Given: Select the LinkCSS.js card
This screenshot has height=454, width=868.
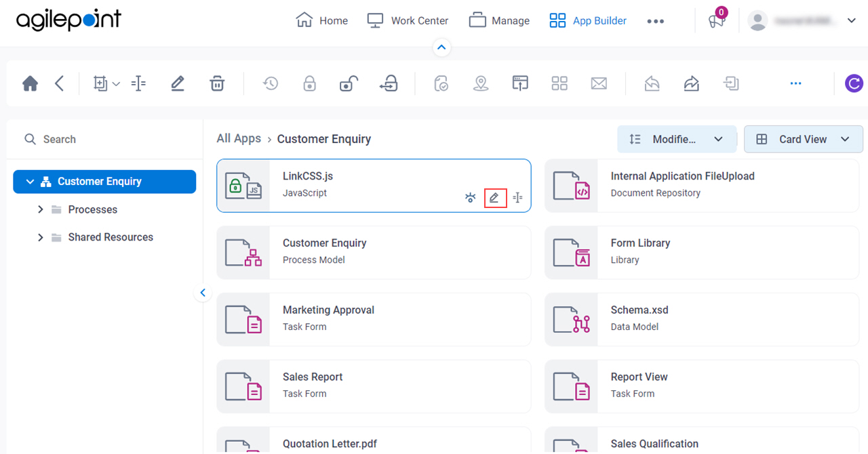Looking at the screenshot, I should 374,186.
